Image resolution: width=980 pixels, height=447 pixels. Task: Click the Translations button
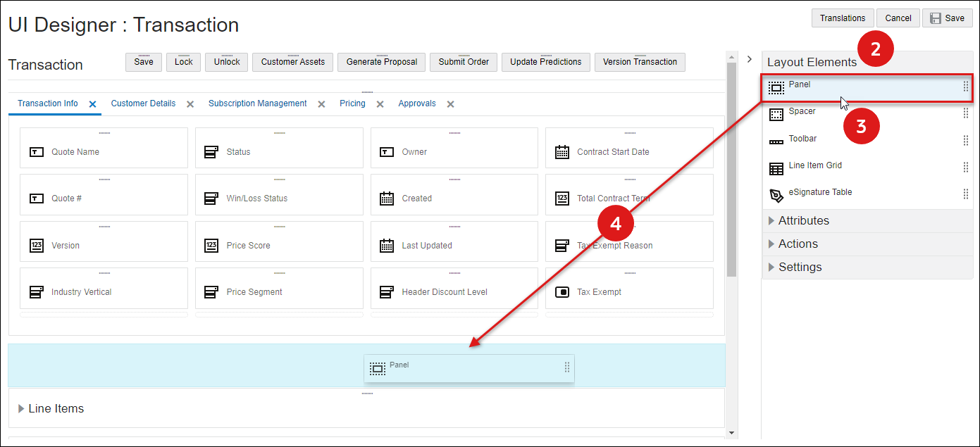coord(843,18)
